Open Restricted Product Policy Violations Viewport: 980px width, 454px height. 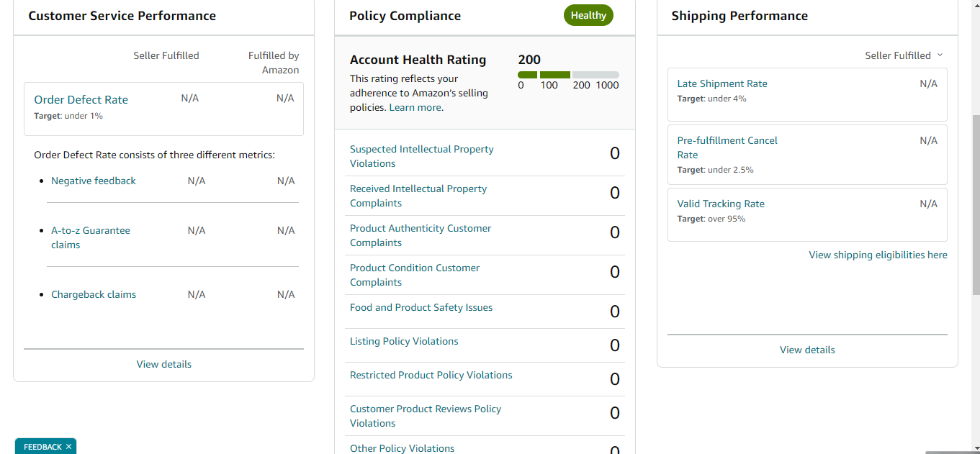tap(431, 375)
